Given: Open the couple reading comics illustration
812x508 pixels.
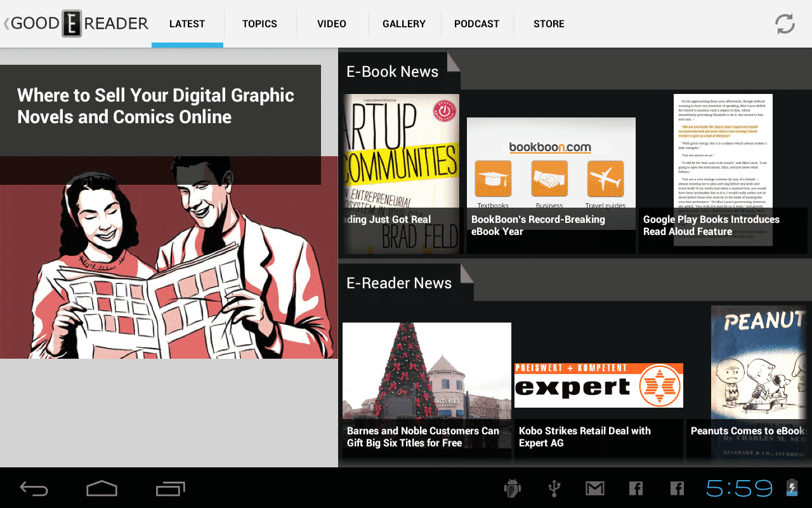Looking at the screenshot, I should pos(169,257).
